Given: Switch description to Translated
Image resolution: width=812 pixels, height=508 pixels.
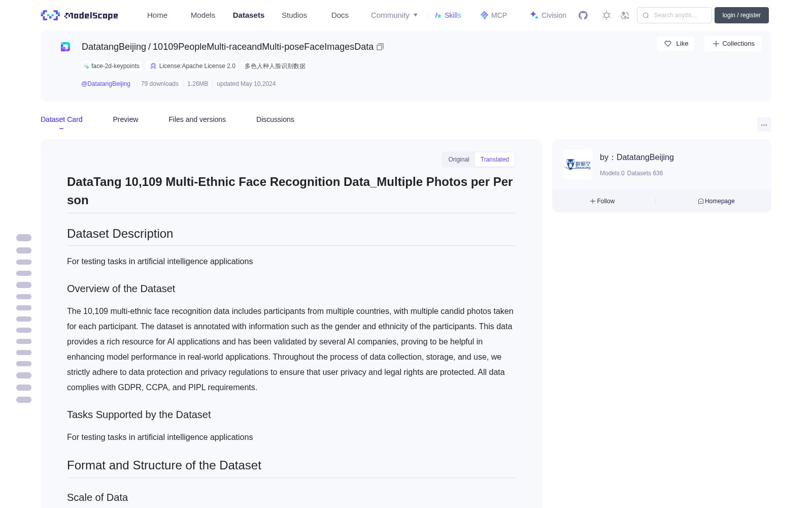Looking at the screenshot, I should 495,160.
